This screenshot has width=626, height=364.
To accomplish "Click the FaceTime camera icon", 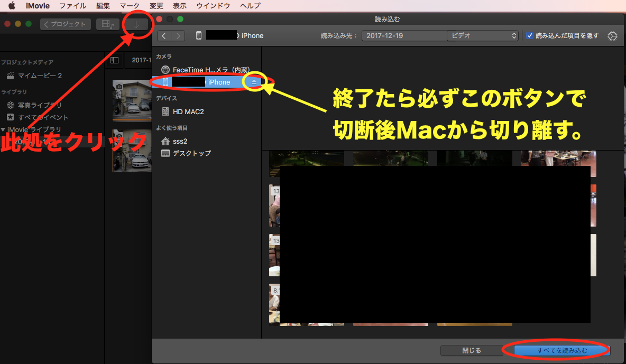I will (165, 70).
